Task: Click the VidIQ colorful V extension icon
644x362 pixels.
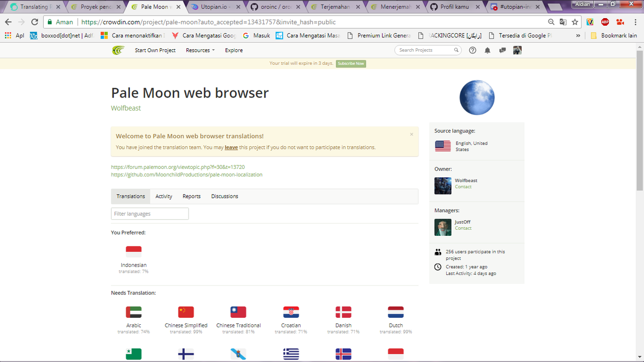Action: tap(590, 22)
